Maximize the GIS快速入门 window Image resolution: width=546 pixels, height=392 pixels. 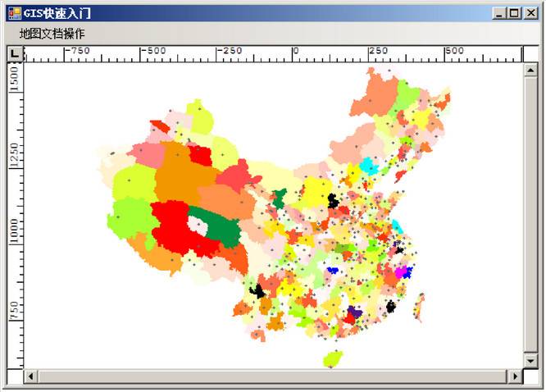(514, 13)
